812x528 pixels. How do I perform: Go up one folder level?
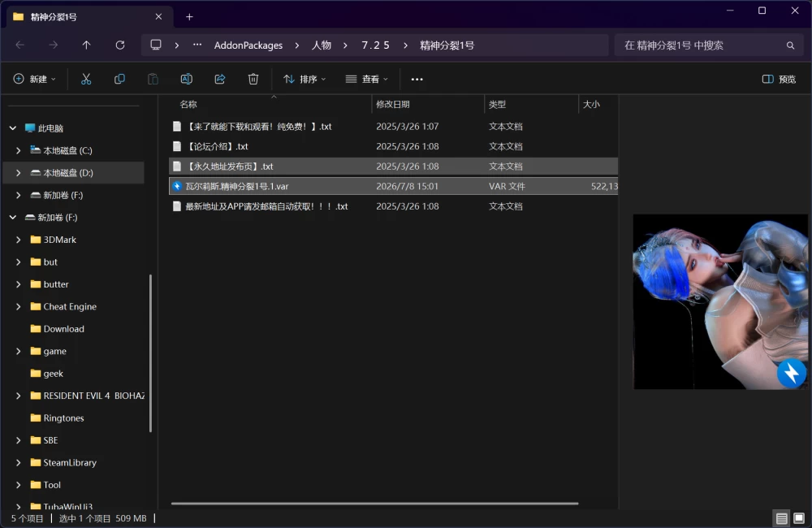[x=87, y=45]
